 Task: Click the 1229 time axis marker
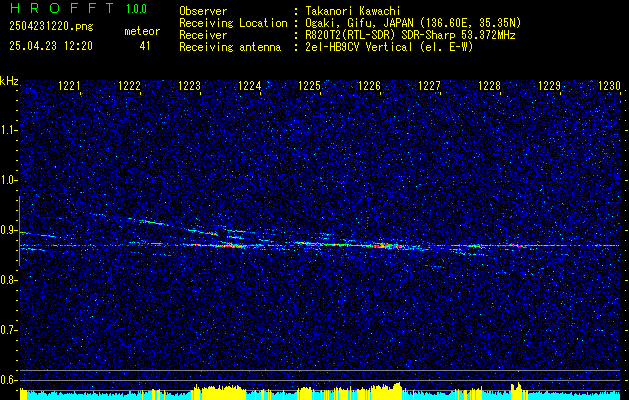(549, 86)
